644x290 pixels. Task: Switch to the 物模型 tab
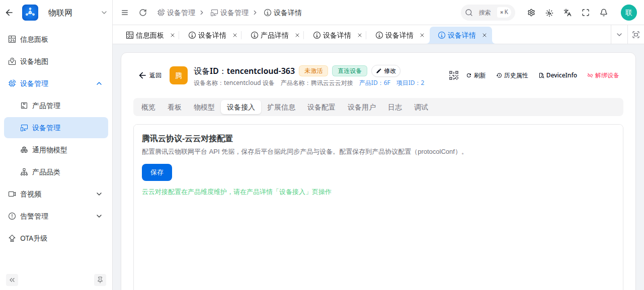point(204,107)
